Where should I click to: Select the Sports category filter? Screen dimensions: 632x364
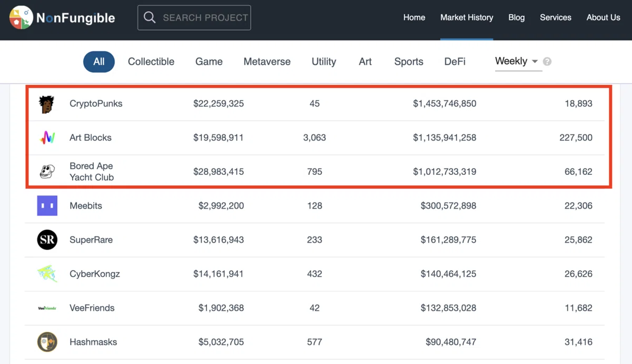(409, 62)
